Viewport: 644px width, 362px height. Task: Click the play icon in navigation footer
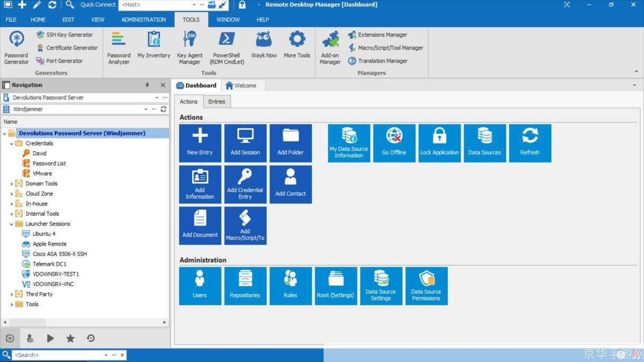tap(50, 338)
